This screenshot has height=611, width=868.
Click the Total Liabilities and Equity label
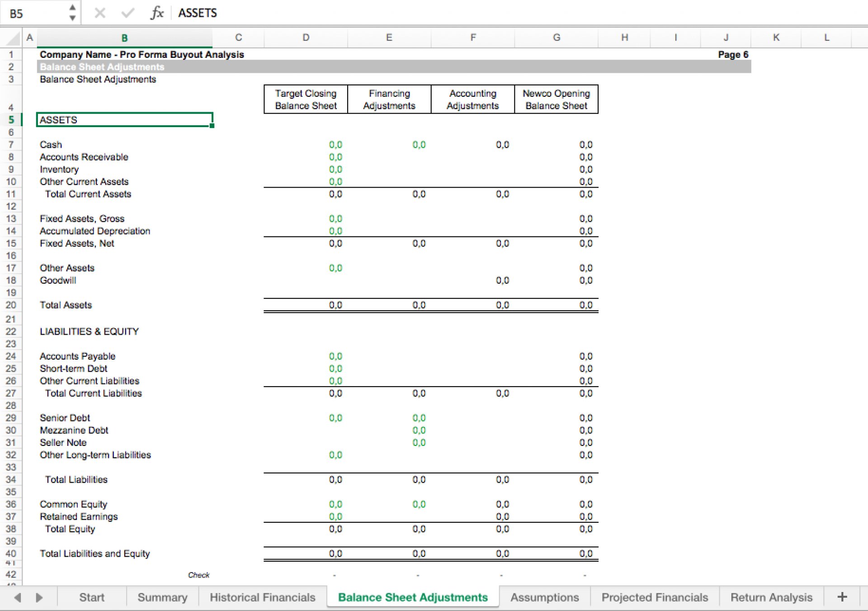(94, 554)
